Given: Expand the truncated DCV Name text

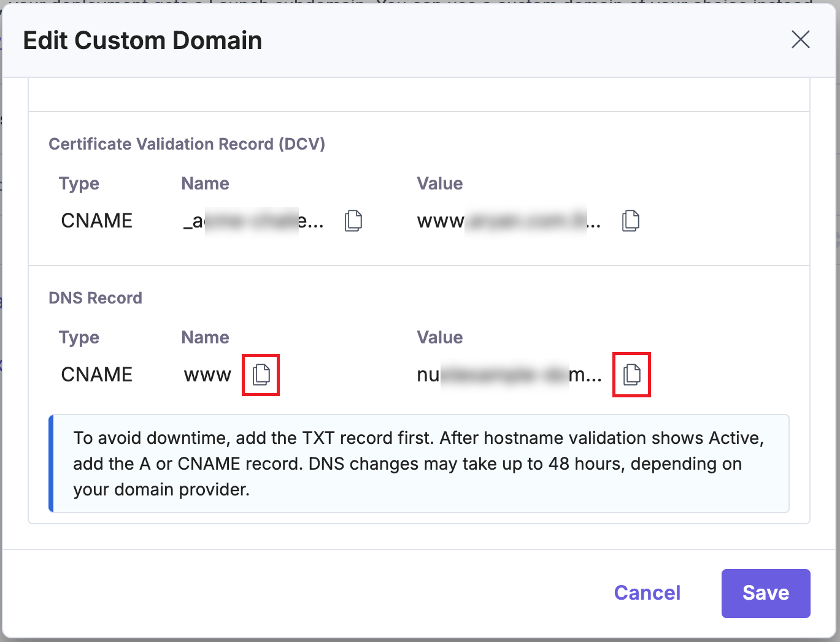Looking at the screenshot, I should point(252,220).
